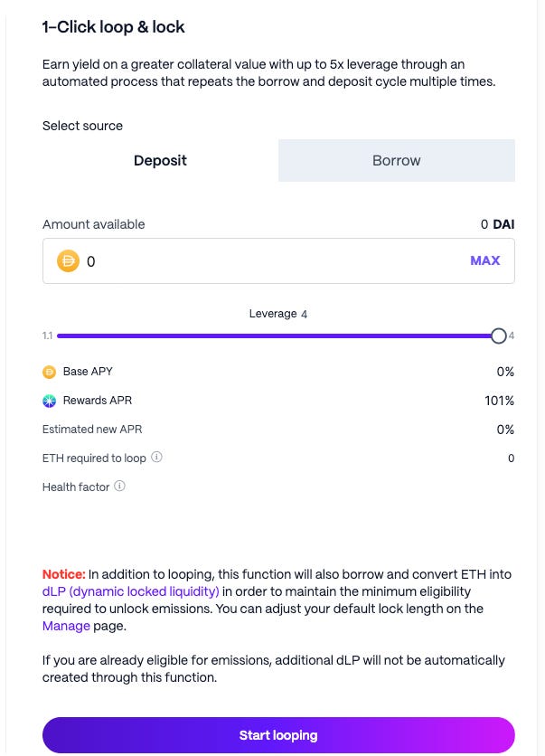Click the 0 DAI amount available text
This screenshot has height=756, width=545.
pyautogui.click(x=497, y=224)
